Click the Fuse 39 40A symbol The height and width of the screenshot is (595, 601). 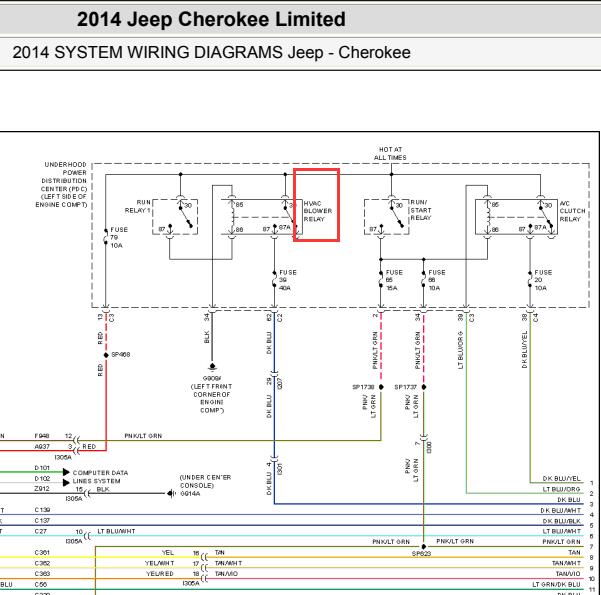274,280
